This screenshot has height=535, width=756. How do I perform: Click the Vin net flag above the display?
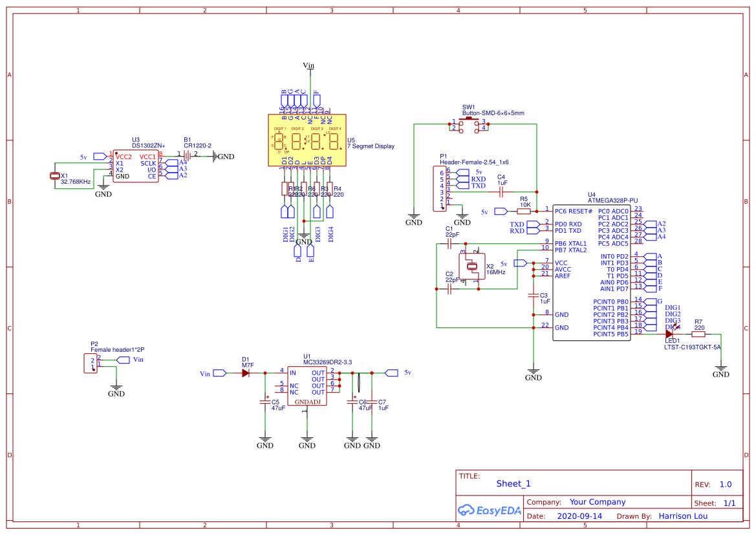[x=308, y=65]
